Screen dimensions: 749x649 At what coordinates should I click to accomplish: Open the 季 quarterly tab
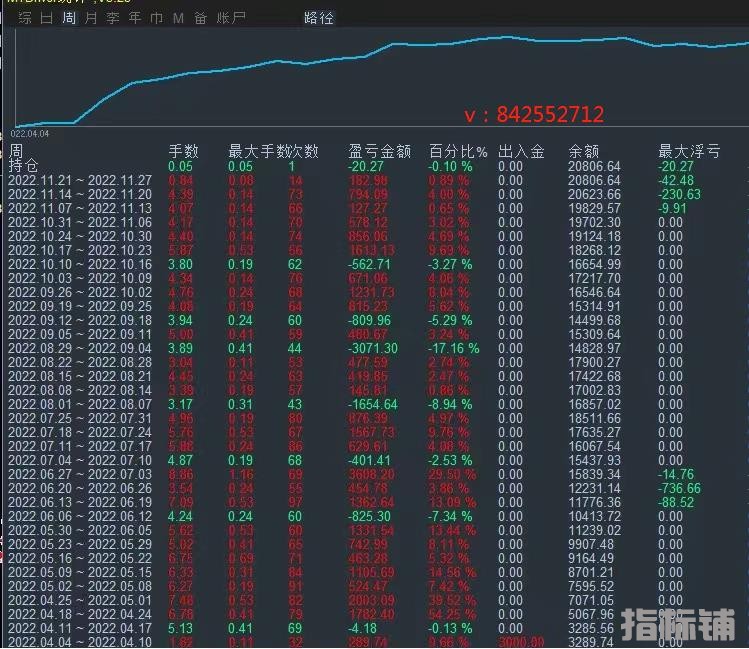click(x=113, y=18)
